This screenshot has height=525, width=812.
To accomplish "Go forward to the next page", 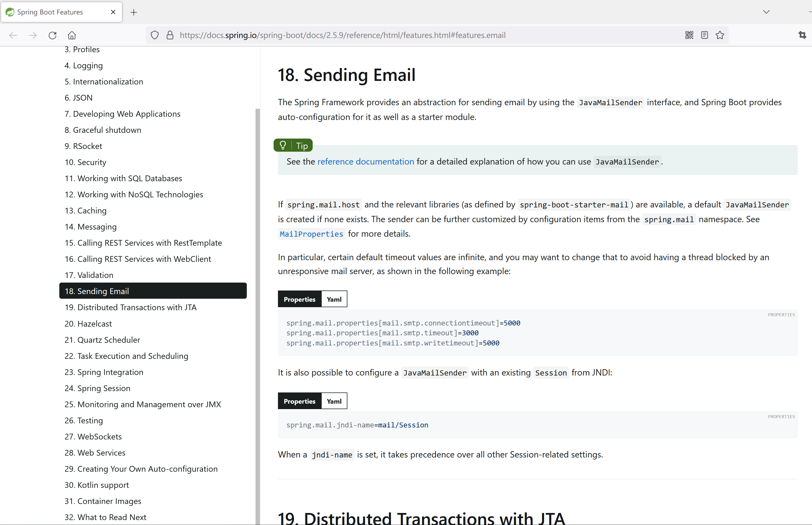I will pos(33,35).
